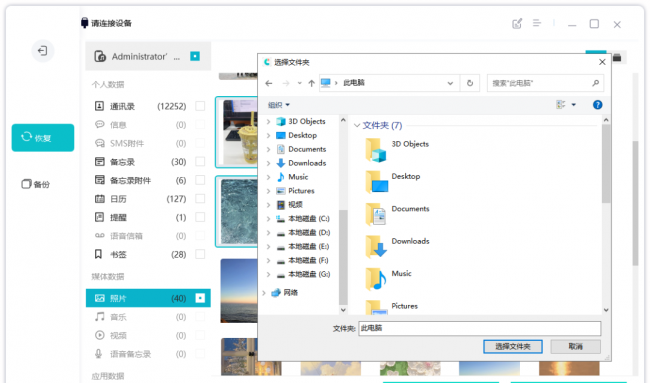Click the blue help question mark icon

(x=597, y=105)
